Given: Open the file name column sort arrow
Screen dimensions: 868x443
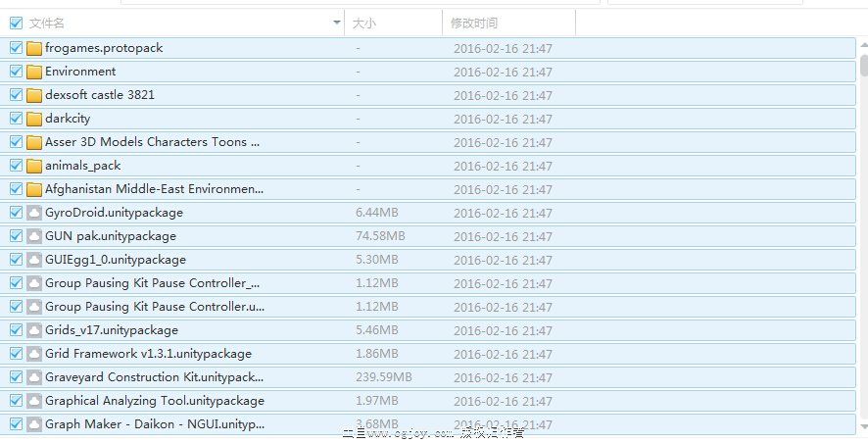Looking at the screenshot, I should coord(337,23).
